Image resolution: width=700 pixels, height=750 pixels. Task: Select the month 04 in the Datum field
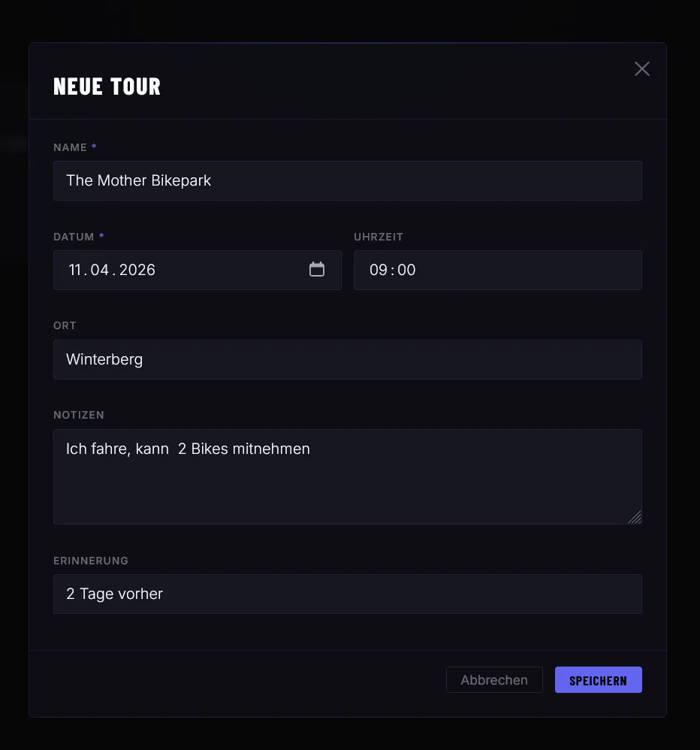click(100, 270)
